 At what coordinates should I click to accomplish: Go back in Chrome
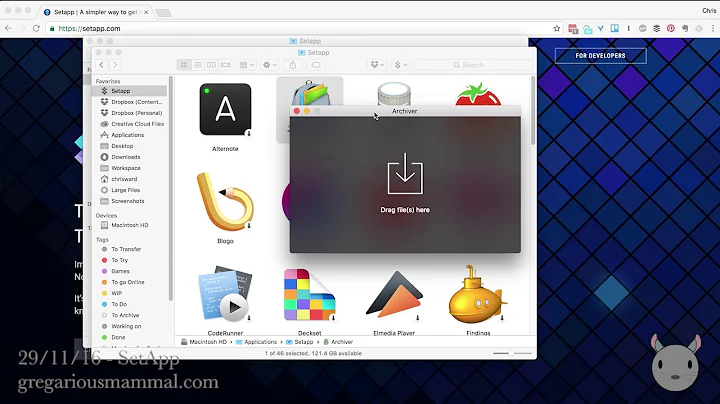point(8,28)
